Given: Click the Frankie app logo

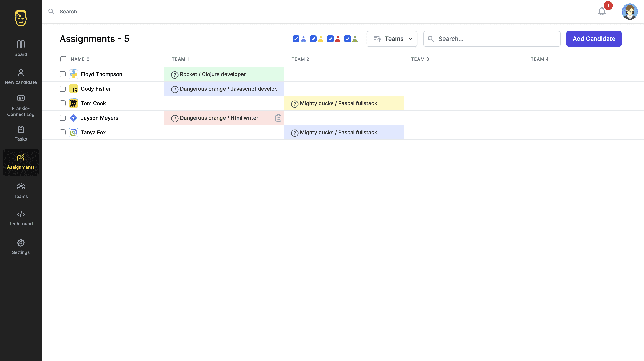Looking at the screenshot, I should [x=21, y=18].
